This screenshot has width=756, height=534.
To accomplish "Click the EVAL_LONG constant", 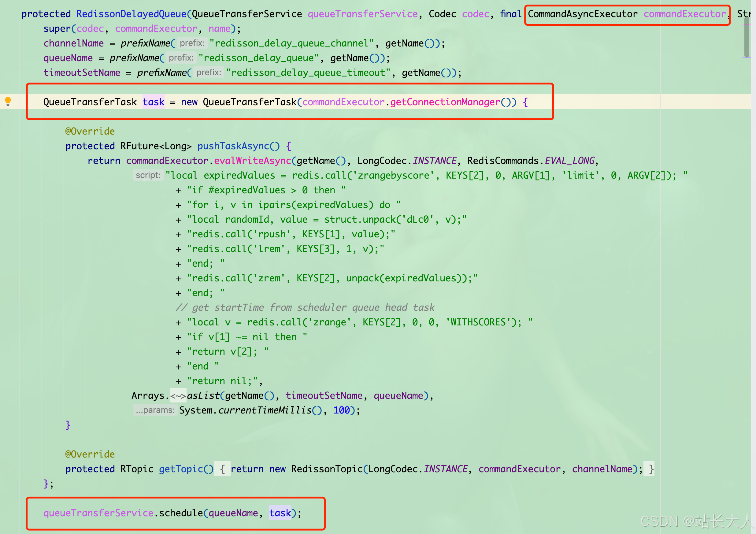I will (x=569, y=161).
